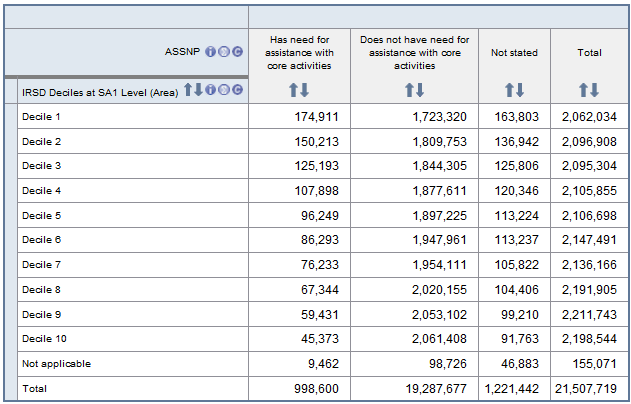Click the 'Not stated' column header text
The height and width of the screenshot is (404, 631).
tap(512, 52)
